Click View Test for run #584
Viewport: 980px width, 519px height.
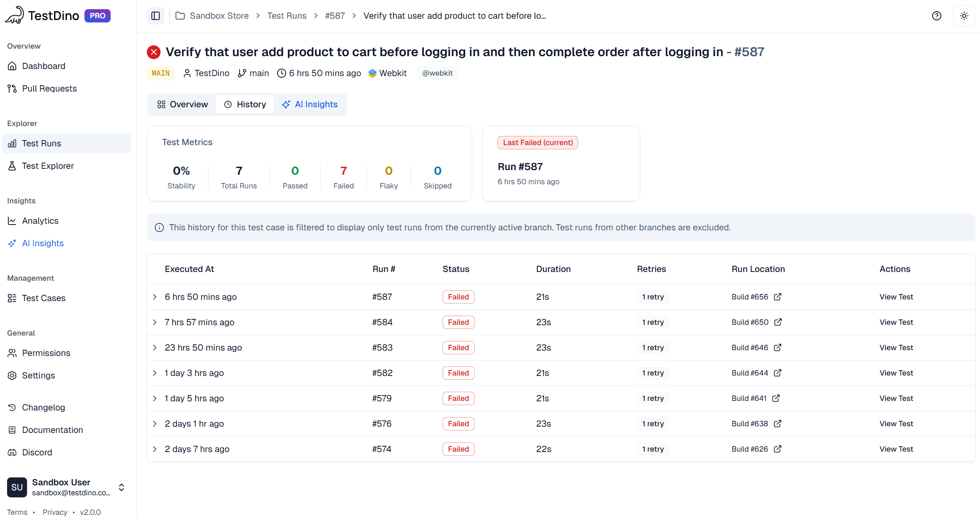(896, 322)
